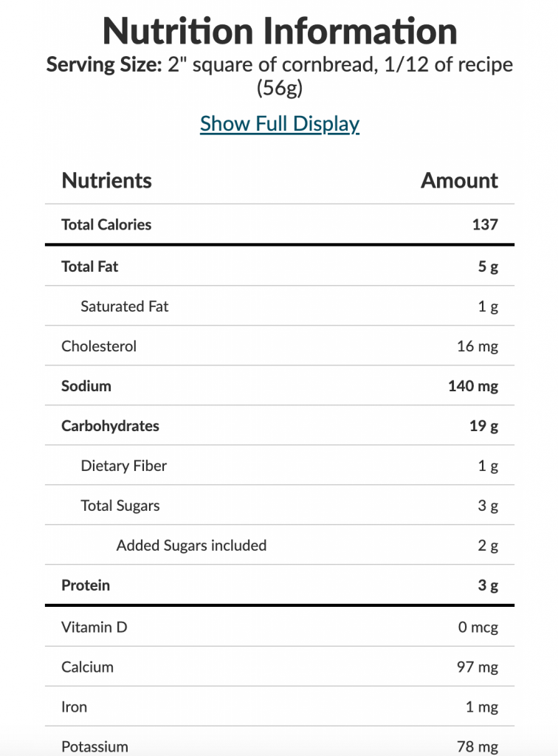The width and height of the screenshot is (558, 756).
Task: Select the Carbohydrates row label
Action: point(110,426)
